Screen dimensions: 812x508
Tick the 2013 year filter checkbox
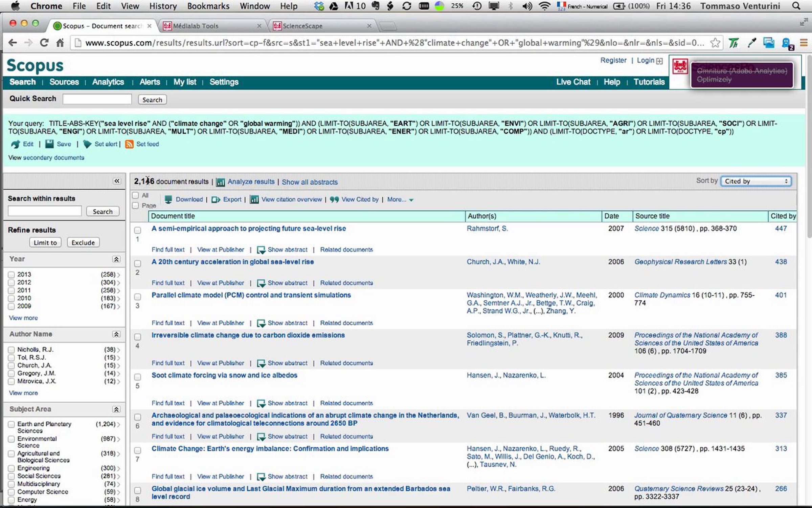pos(11,275)
